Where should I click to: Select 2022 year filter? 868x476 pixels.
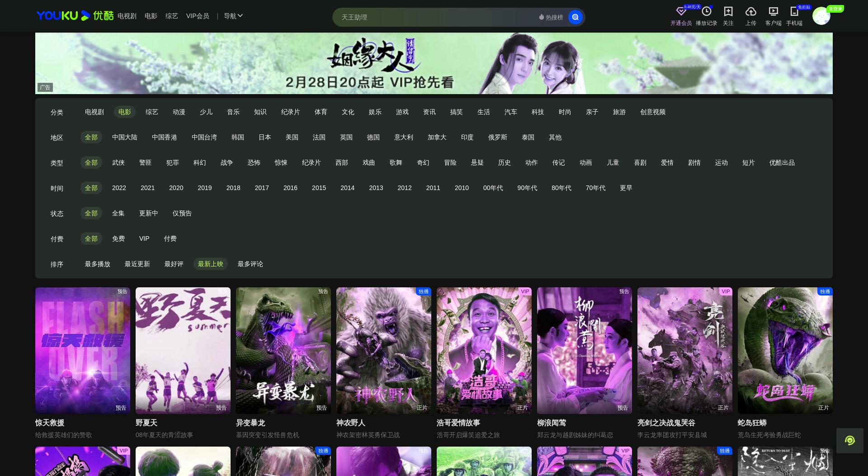coord(119,188)
